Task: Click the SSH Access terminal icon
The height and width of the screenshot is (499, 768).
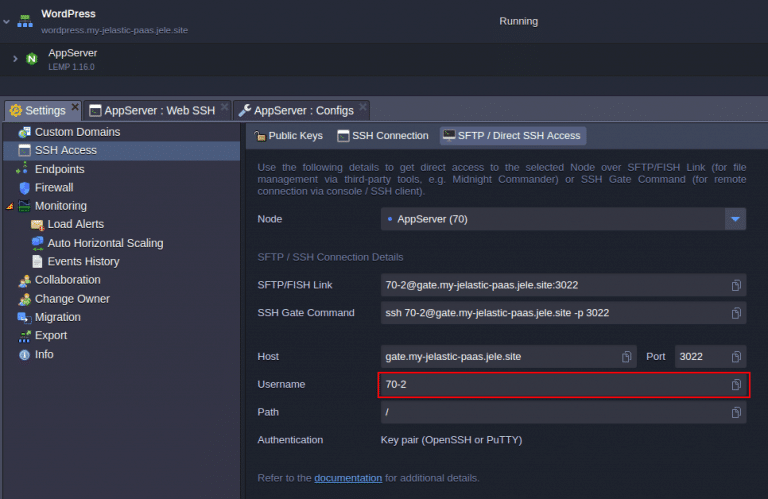Action: pos(24,150)
